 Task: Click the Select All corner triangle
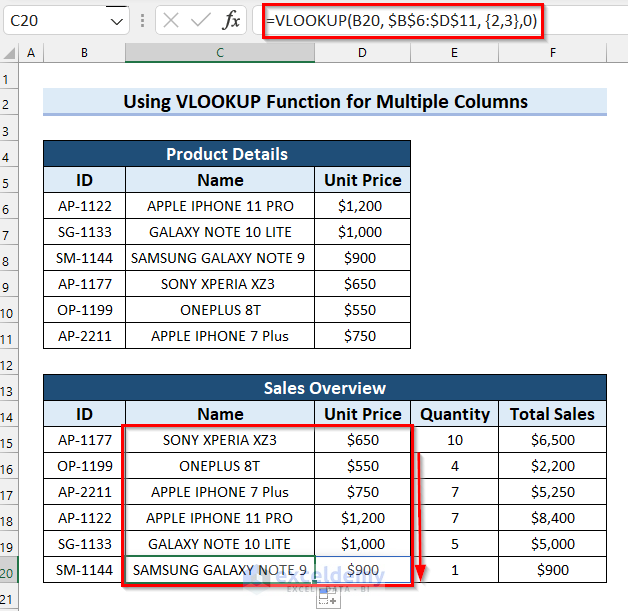click(x=10, y=52)
